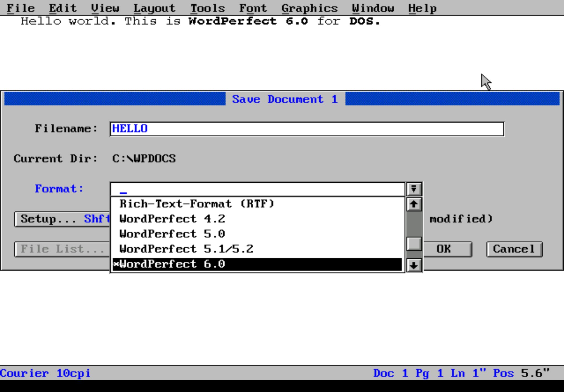The height and width of the screenshot is (392, 564).
Task: Pick WordPerfect 5.1/5.2 format
Action: click(x=186, y=249)
